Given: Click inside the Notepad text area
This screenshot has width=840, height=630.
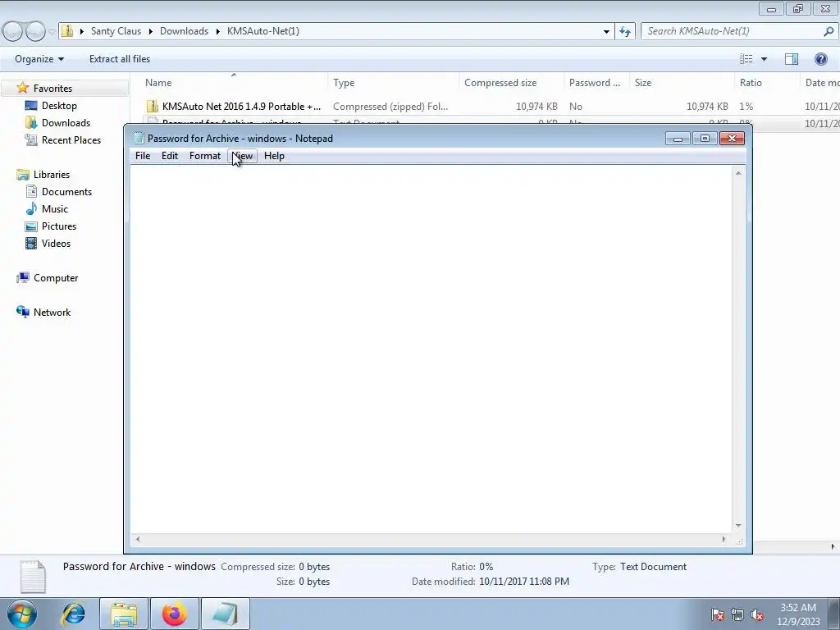Looking at the screenshot, I should 431,349.
